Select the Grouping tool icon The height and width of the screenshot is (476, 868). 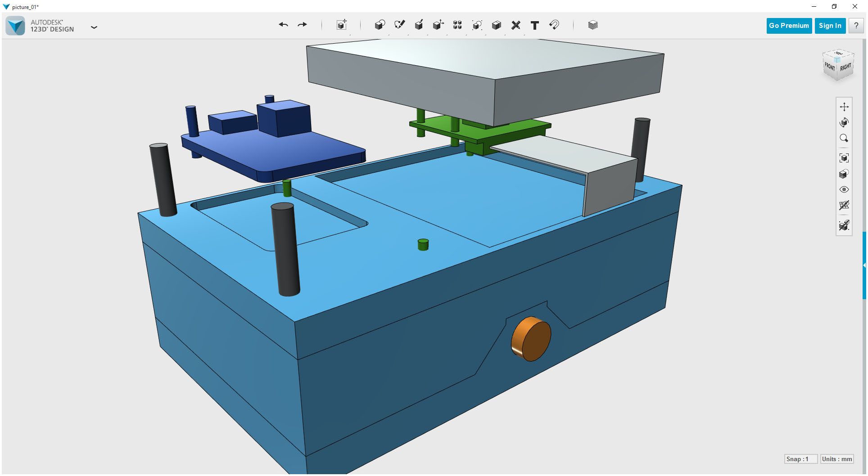pos(477,25)
